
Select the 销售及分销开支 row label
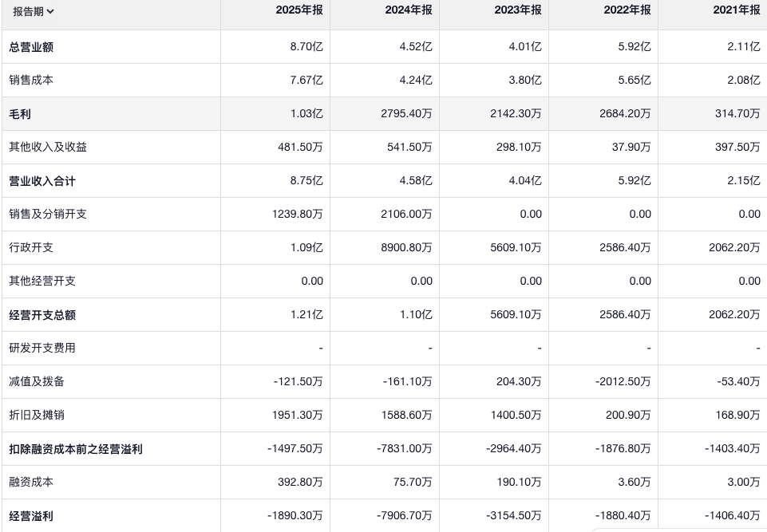click(x=48, y=215)
